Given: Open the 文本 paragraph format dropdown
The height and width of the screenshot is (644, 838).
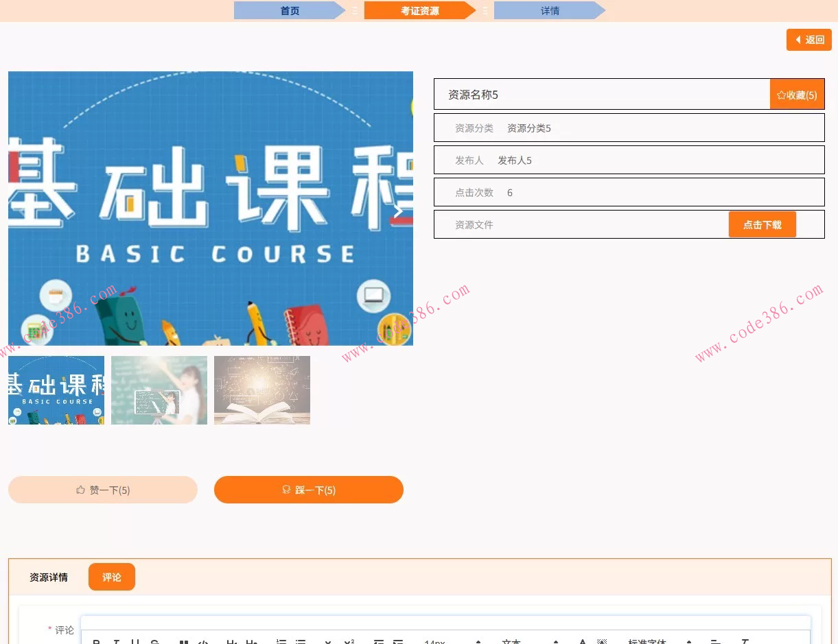Looking at the screenshot, I should pyautogui.click(x=513, y=642).
